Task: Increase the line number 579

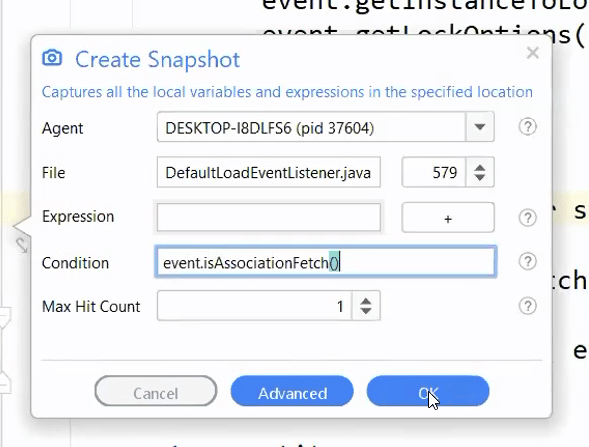Action: 480,168
